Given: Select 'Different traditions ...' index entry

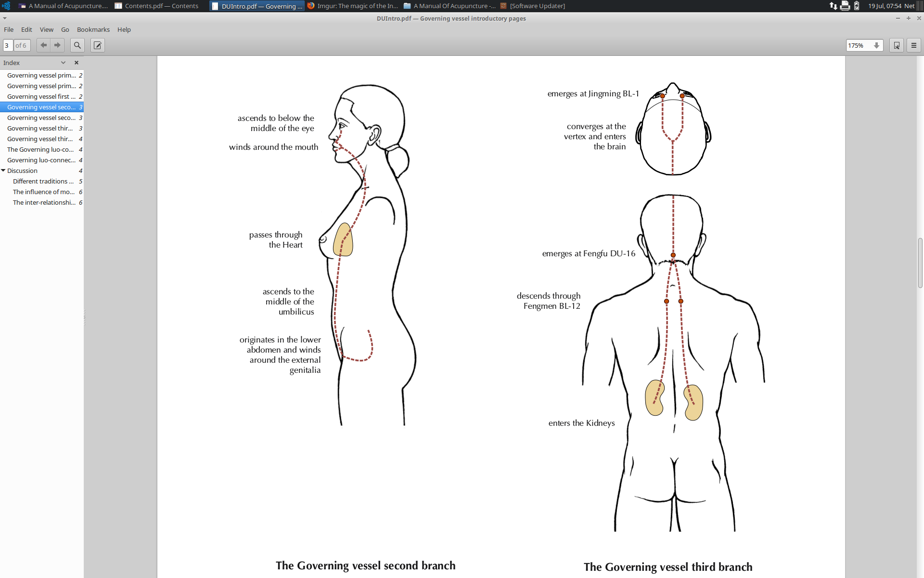Looking at the screenshot, I should coord(42,181).
